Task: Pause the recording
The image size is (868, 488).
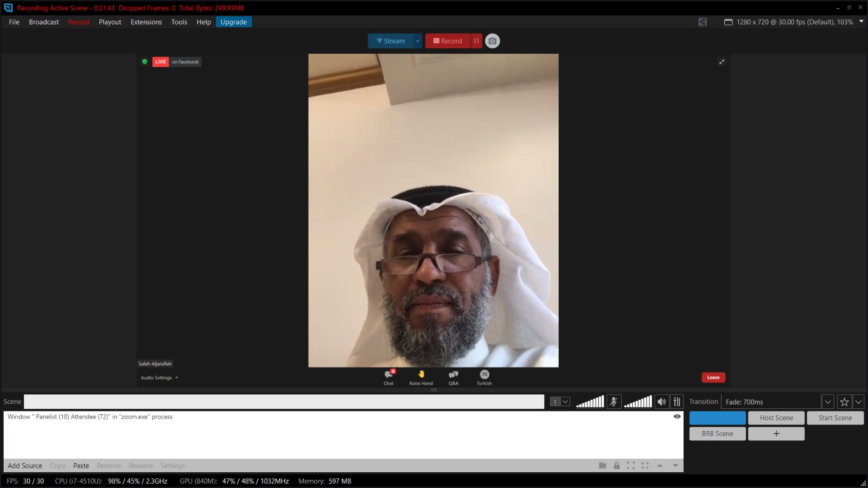Action: pyautogui.click(x=476, y=41)
